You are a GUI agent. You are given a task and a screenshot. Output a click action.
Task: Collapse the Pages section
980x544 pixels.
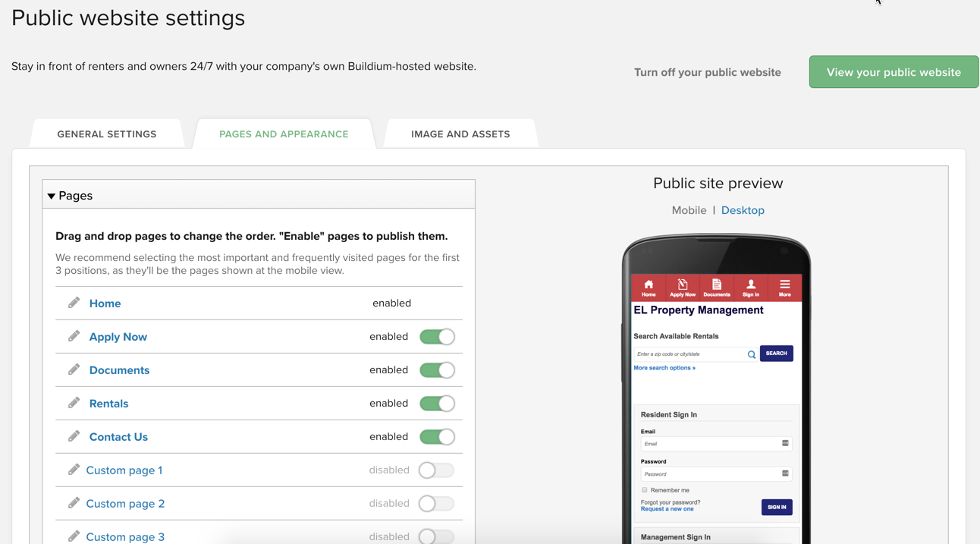pos(51,195)
